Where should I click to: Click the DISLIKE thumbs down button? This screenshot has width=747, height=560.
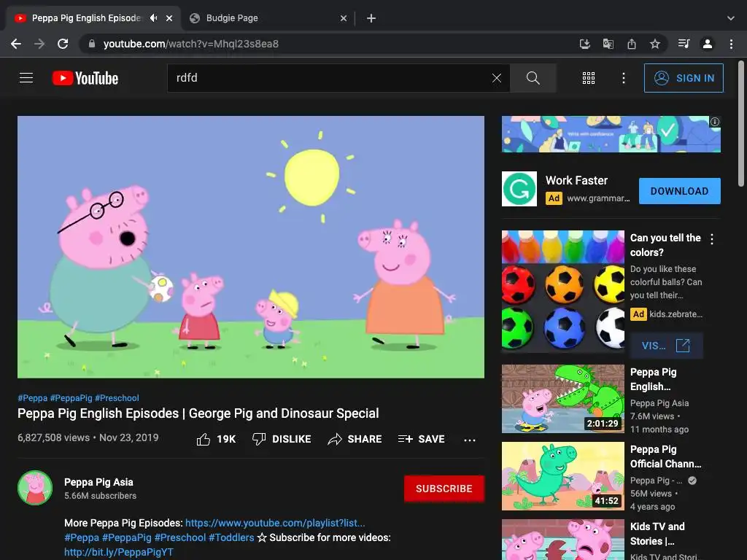click(282, 439)
